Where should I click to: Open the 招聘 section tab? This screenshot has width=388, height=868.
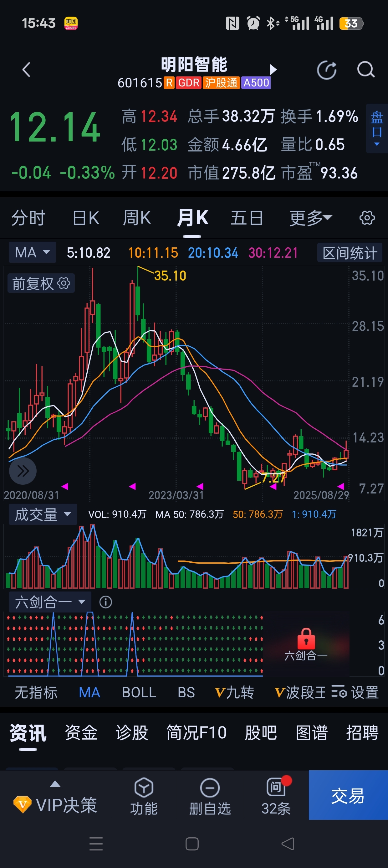(362, 733)
